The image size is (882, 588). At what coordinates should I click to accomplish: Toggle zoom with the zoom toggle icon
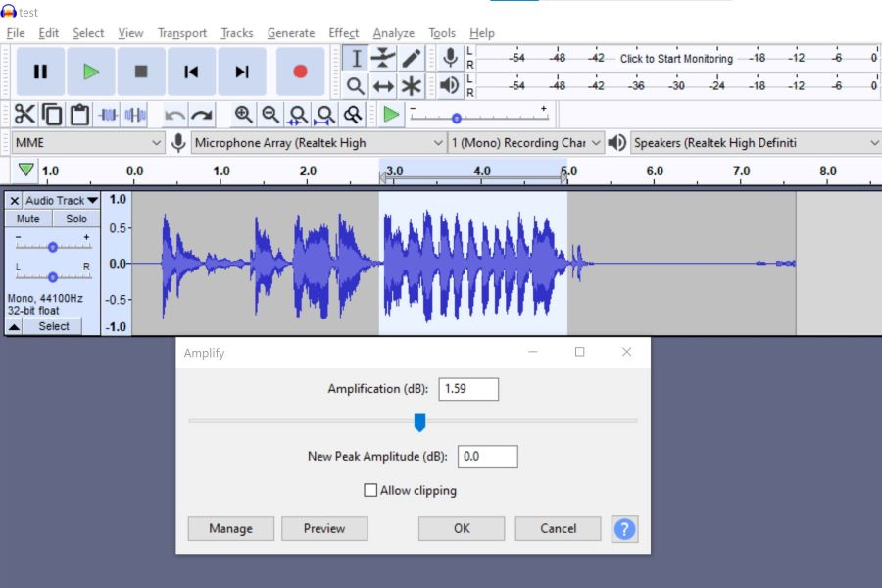353,115
